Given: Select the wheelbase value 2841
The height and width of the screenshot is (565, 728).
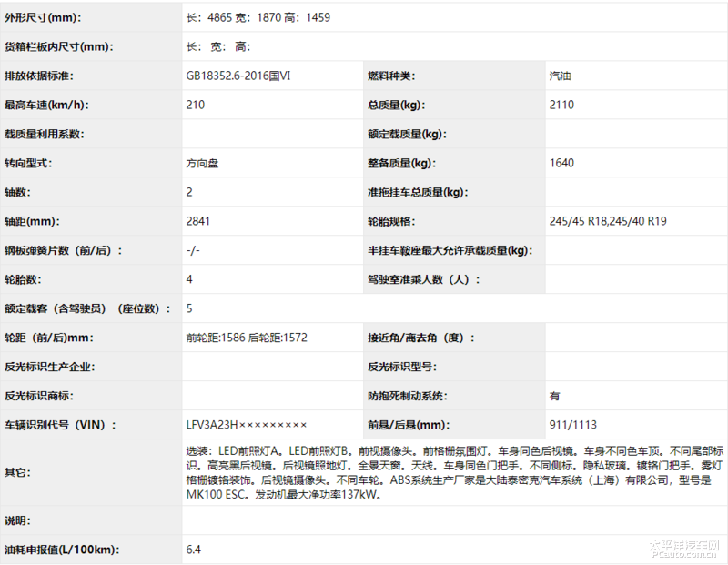Looking at the screenshot, I should click(x=198, y=221).
